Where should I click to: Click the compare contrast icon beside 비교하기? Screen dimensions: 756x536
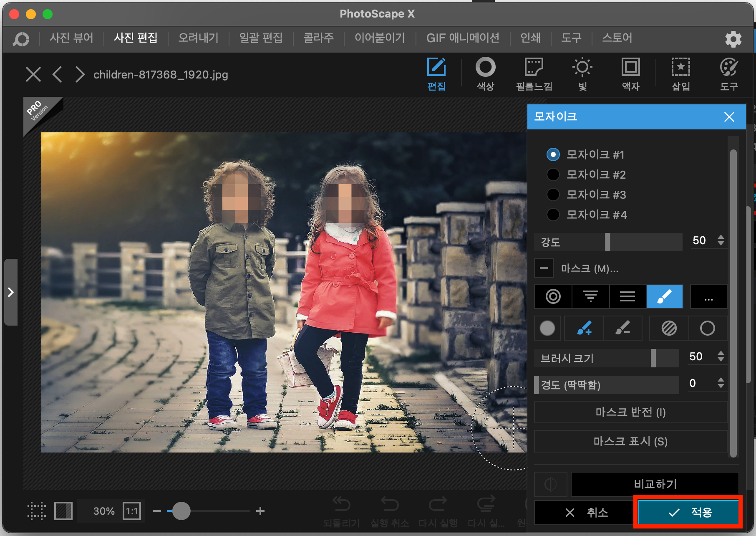[x=551, y=484]
